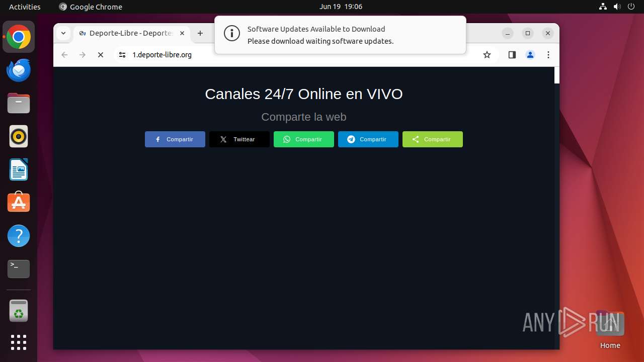Click the green ShareThis Compartir button

433,139
